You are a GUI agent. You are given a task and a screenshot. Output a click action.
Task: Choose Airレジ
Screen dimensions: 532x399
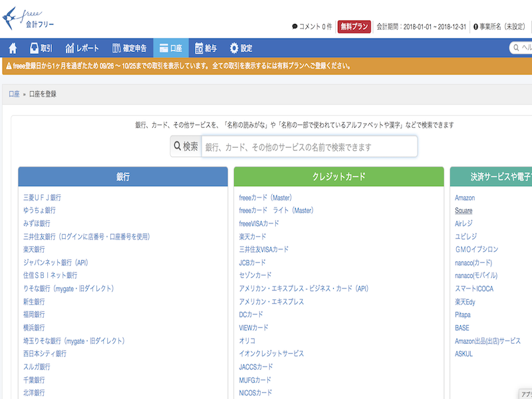tap(464, 223)
